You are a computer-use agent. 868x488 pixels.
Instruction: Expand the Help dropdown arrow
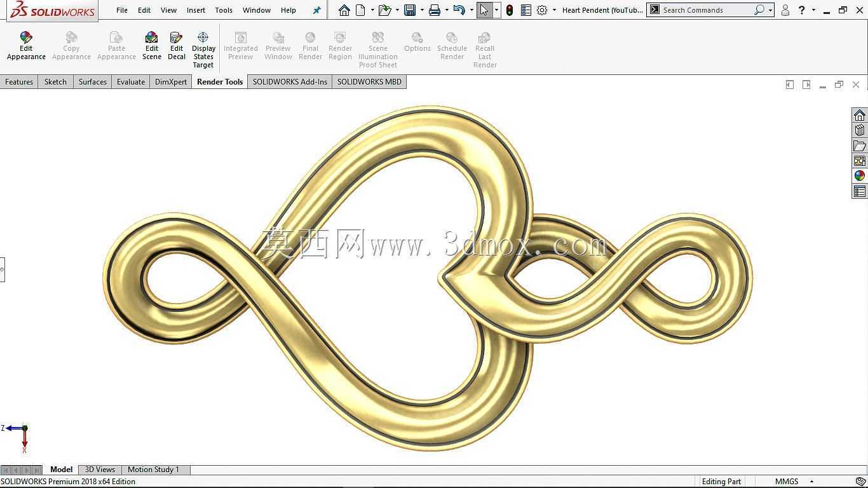point(813,10)
